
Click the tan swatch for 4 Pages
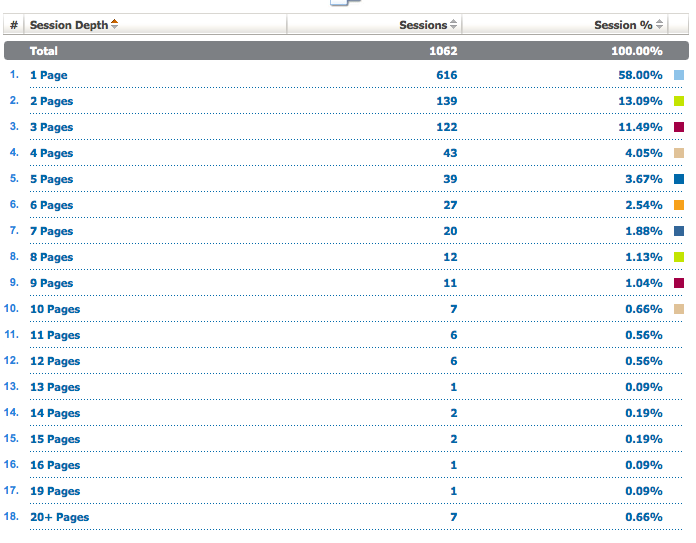pos(679,153)
